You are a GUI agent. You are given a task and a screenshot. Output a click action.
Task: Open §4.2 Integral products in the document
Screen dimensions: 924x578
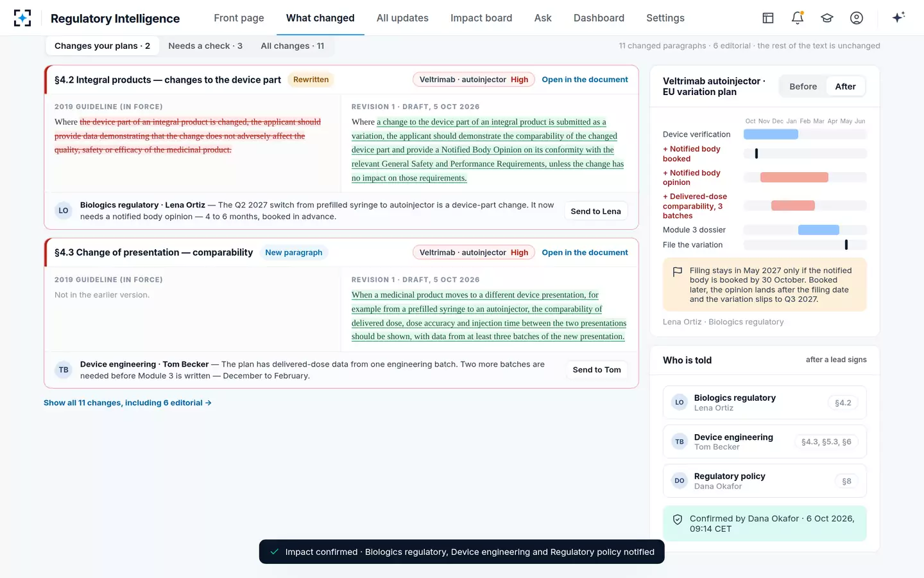coord(585,80)
